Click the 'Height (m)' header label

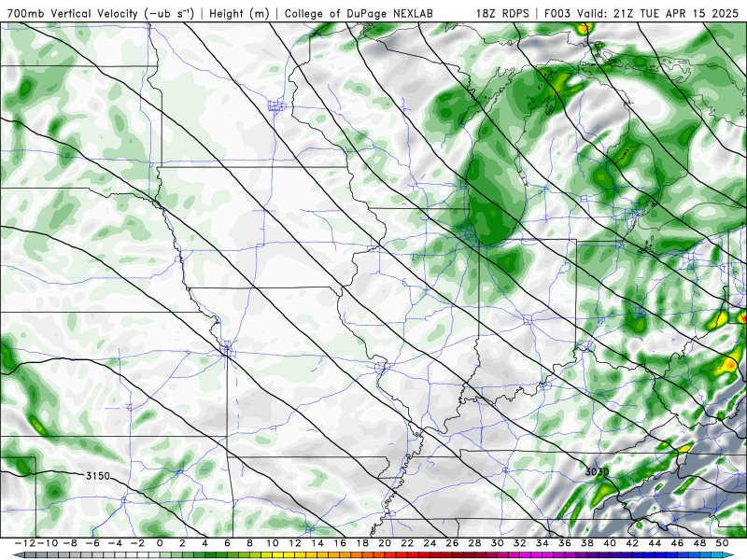[x=239, y=14]
